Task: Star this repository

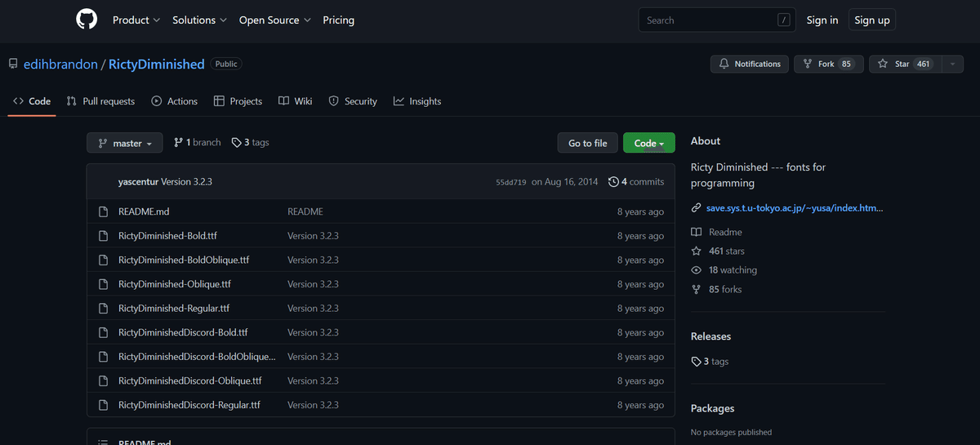Action: [904, 64]
